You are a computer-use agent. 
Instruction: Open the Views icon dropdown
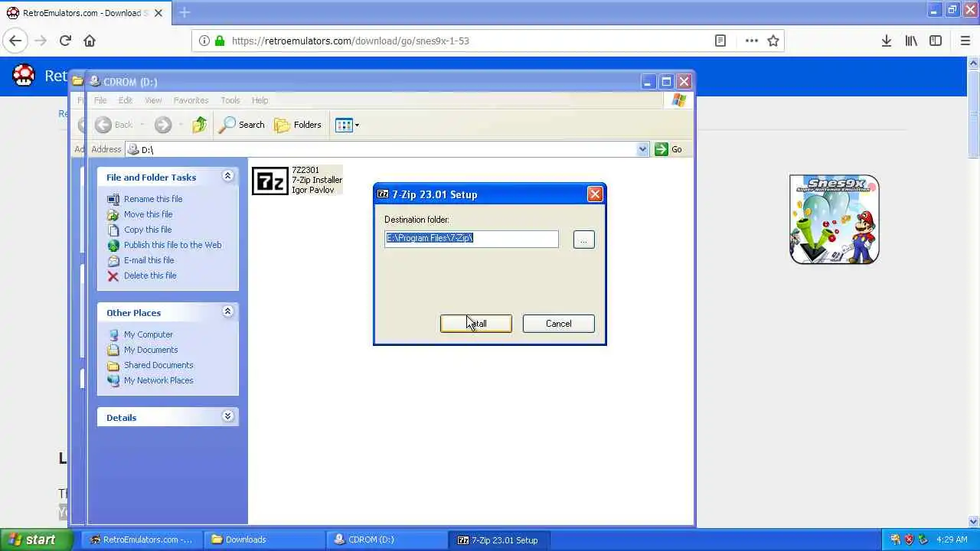click(x=347, y=125)
